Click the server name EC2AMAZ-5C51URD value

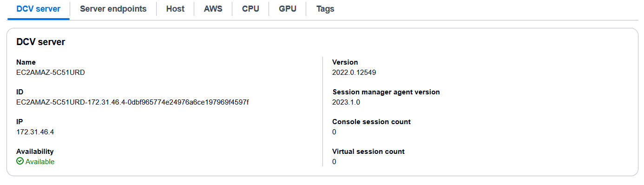pos(51,73)
